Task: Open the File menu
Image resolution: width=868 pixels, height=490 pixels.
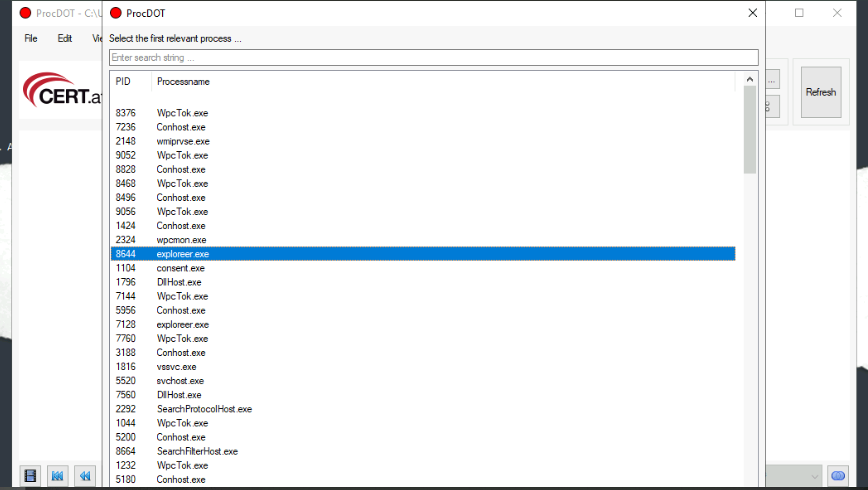Action: pyautogui.click(x=31, y=38)
